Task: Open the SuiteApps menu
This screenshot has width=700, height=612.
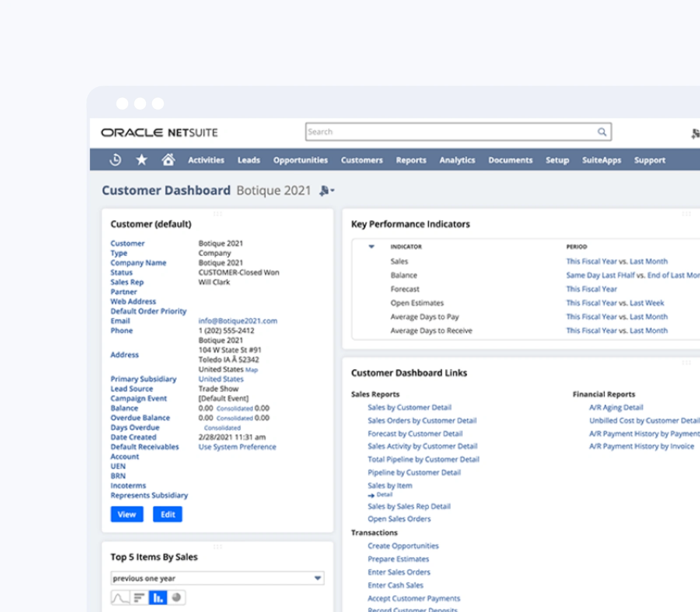Action: 602,160
